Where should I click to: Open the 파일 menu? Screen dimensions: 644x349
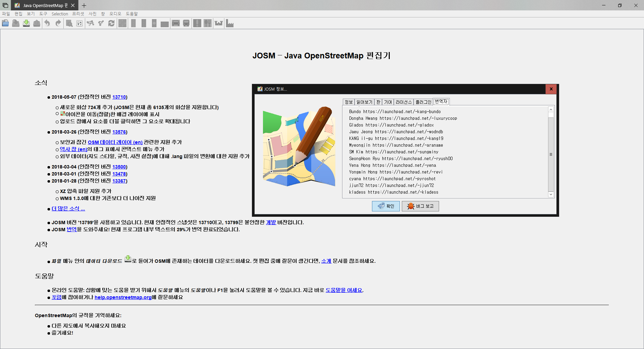tap(6, 14)
